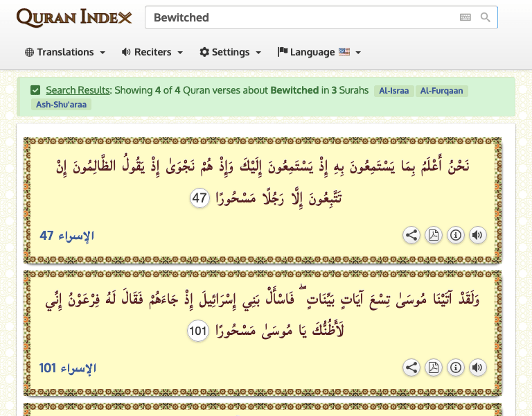
Task: Play audio for verse 101
Action: click(x=477, y=367)
